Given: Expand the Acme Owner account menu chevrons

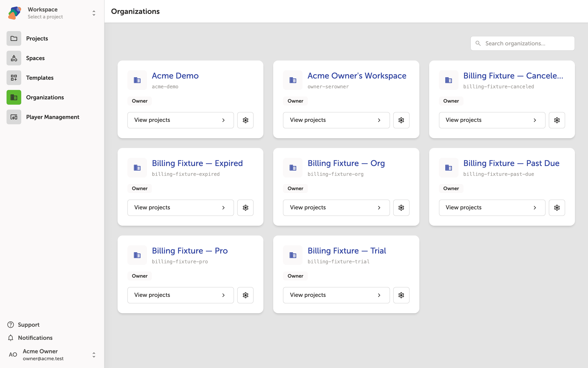Looking at the screenshot, I should (94, 355).
